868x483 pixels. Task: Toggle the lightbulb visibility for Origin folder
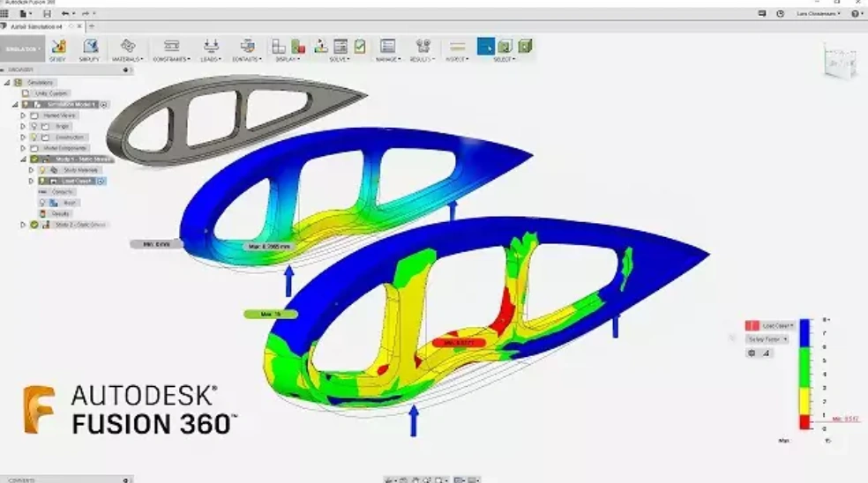point(34,126)
